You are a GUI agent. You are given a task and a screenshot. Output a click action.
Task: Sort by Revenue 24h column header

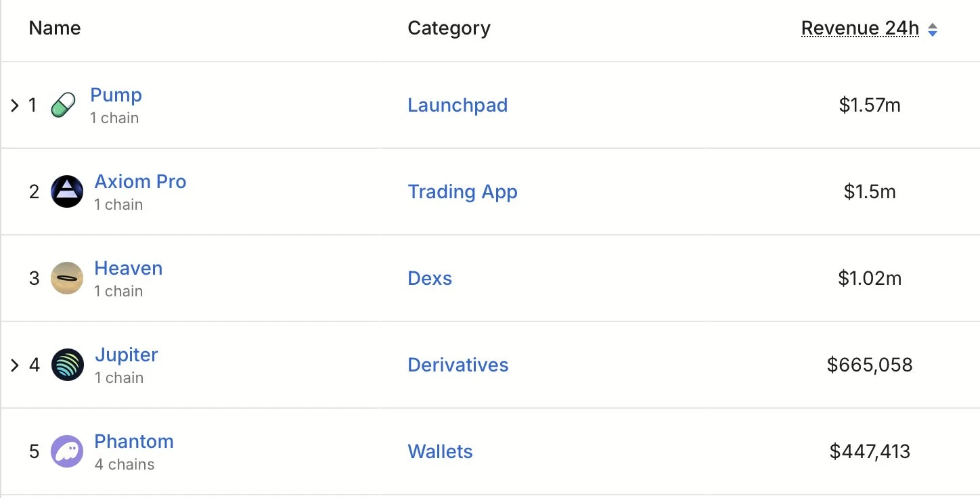click(860, 28)
